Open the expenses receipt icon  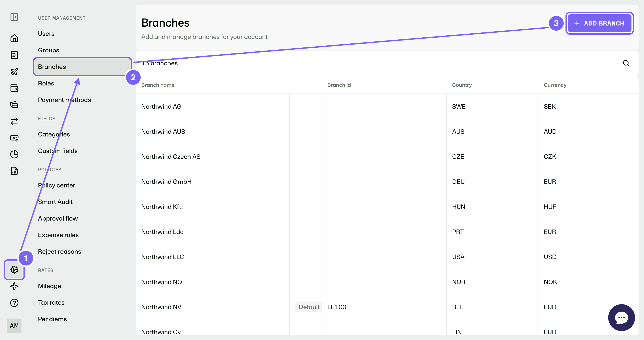(14, 55)
